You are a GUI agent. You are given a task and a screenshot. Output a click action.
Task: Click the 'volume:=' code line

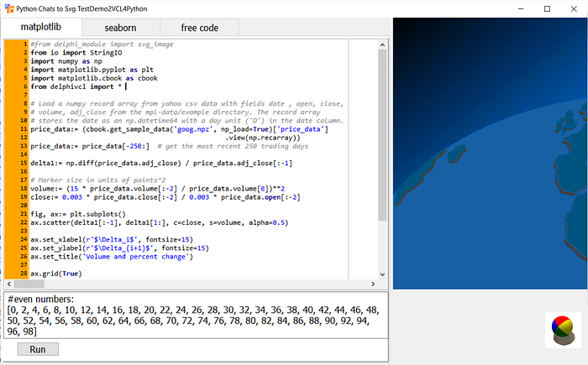pyautogui.click(x=158, y=189)
